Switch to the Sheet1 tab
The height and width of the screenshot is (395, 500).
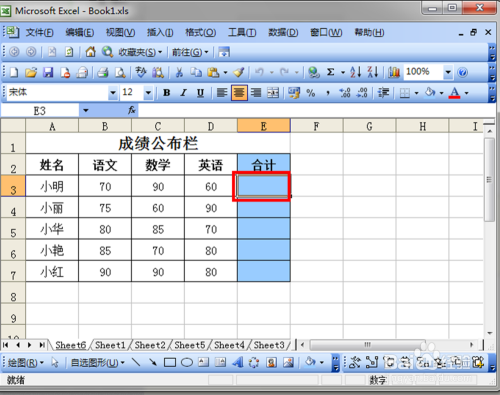[x=110, y=345]
